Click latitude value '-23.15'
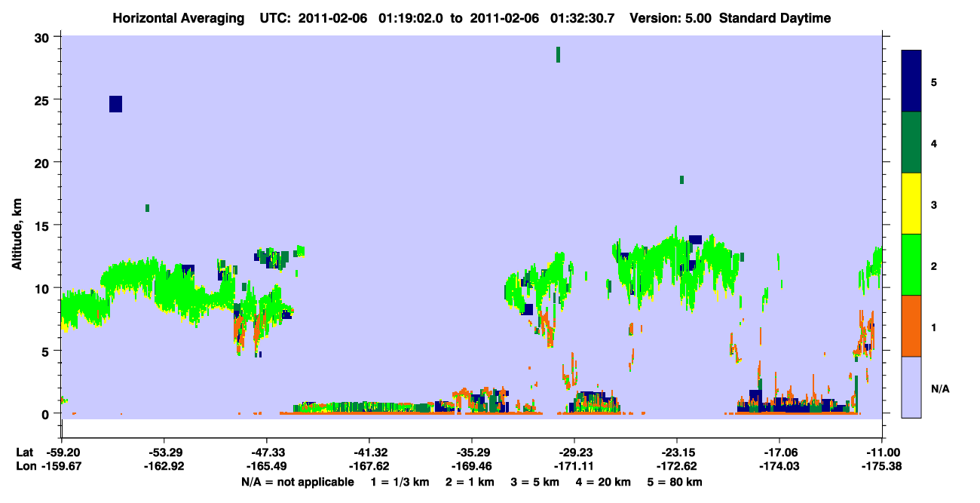The height and width of the screenshot is (503, 980). click(676, 452)
